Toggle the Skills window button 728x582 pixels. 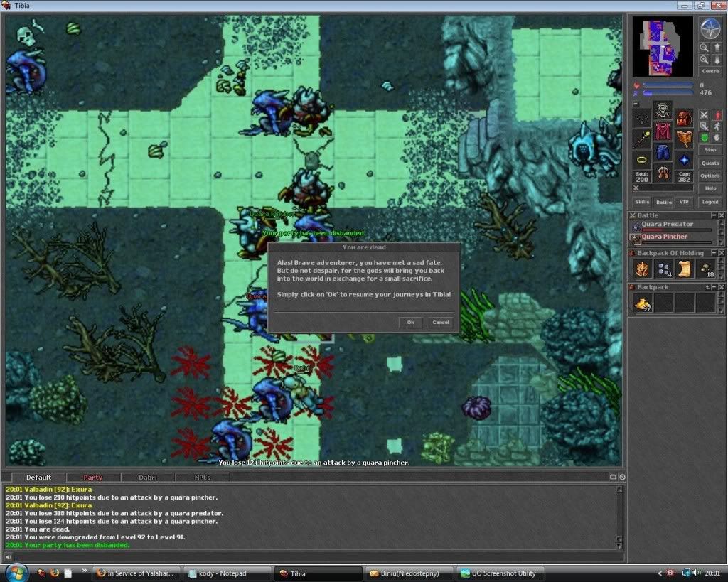point(642,202)
